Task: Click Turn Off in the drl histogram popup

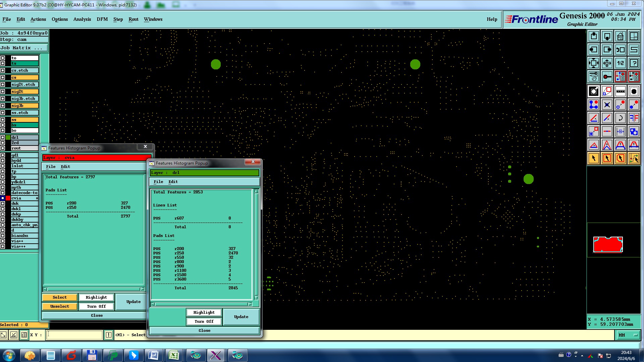Action: coord(204,321)
